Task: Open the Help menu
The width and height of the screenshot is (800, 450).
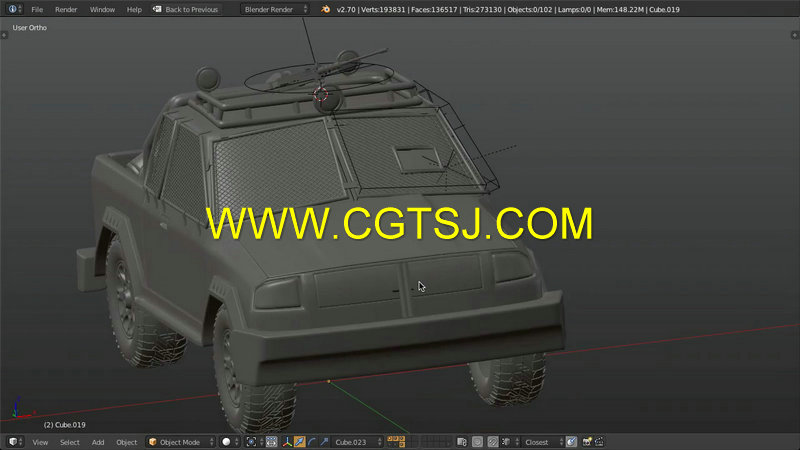Action: (x=134, y=9)
